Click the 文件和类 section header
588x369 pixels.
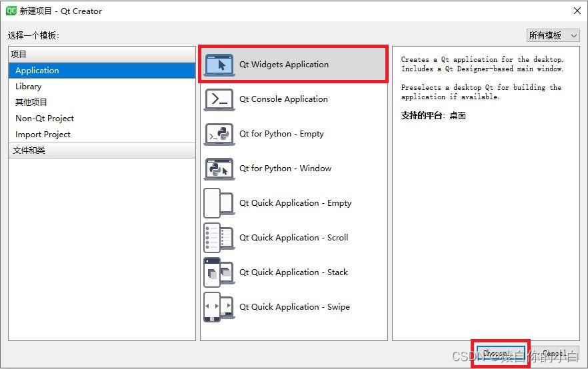(x=102, y=151)
